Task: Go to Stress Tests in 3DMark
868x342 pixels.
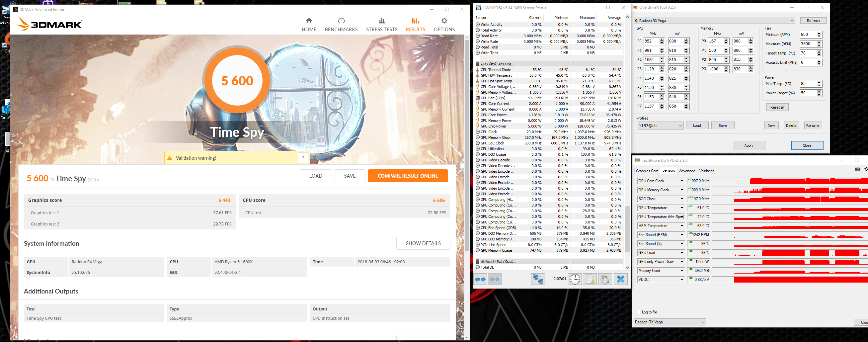Action: [381, 25]
